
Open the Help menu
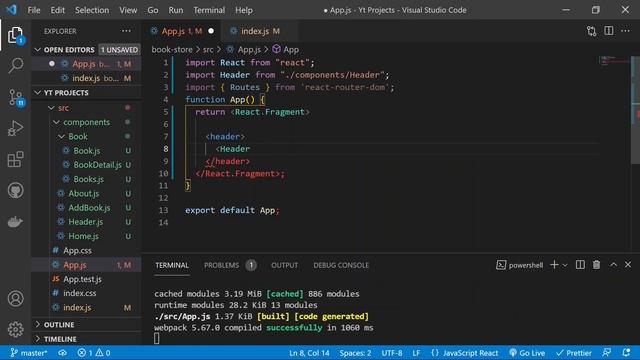click(x=244, y=10)
